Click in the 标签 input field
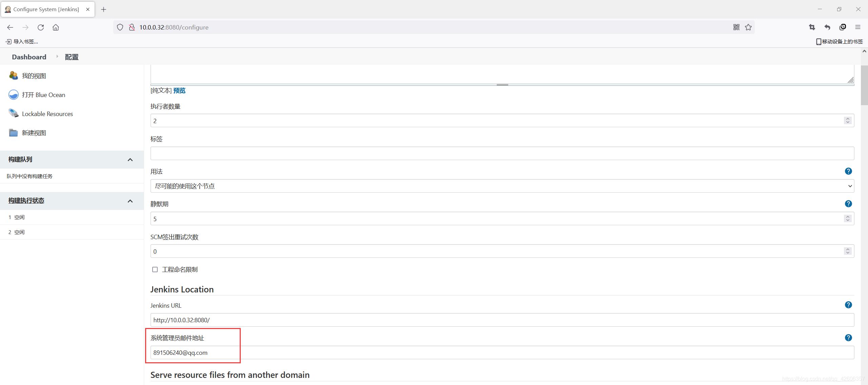Image resolution: width=868 pixels, height=385 pixels. point(502,153)
